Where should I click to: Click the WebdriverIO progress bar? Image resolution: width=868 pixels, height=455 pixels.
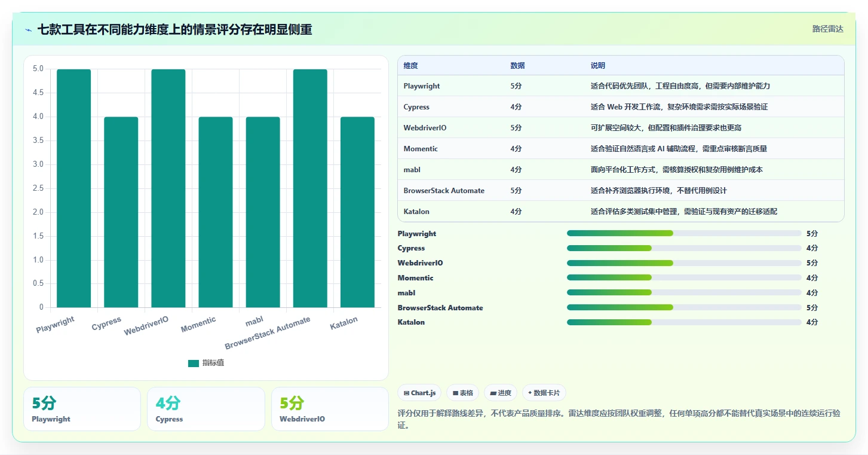coord(684,263)
